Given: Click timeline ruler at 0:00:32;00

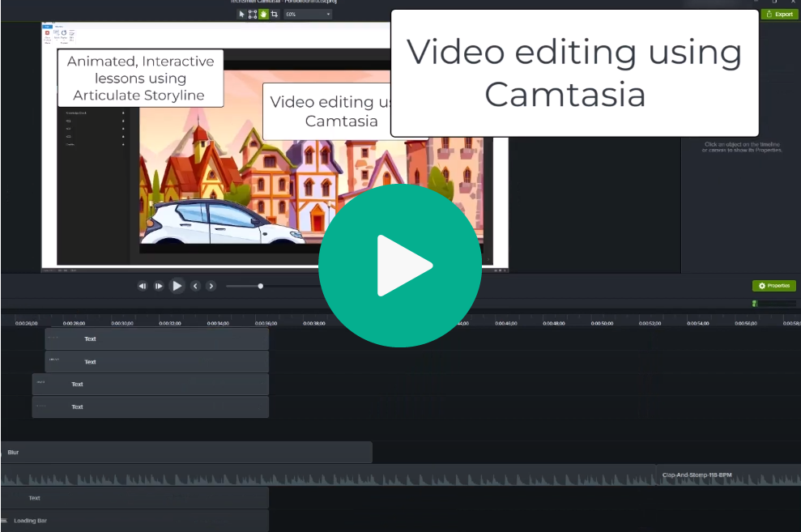Looking at the screenshot, I should (170, 323).
